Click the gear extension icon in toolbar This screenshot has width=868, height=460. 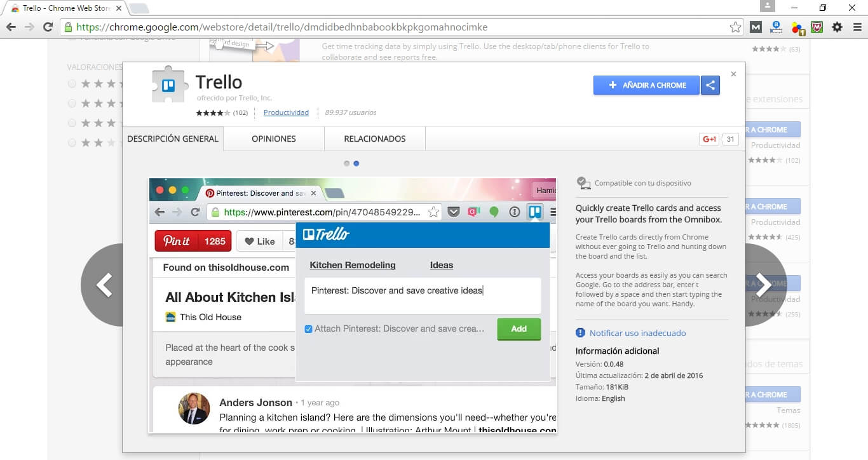tap(837, 27)
